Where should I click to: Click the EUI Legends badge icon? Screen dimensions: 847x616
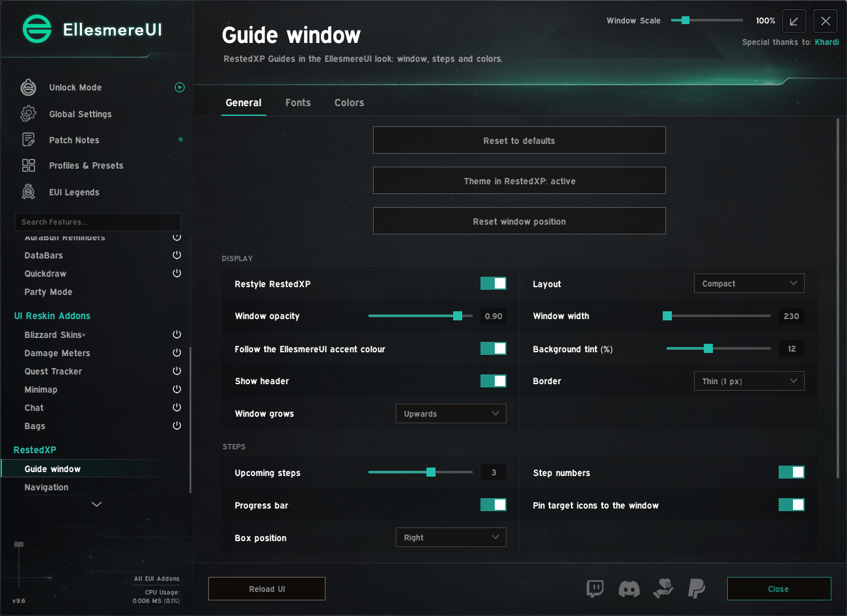29,192
